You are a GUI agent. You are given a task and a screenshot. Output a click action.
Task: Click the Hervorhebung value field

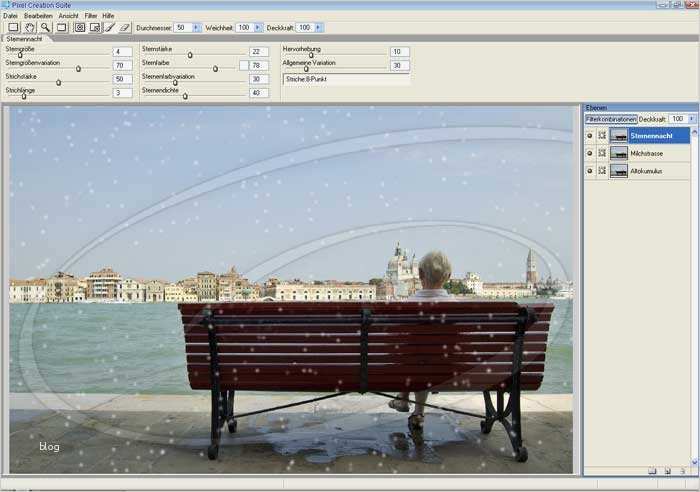400,52
